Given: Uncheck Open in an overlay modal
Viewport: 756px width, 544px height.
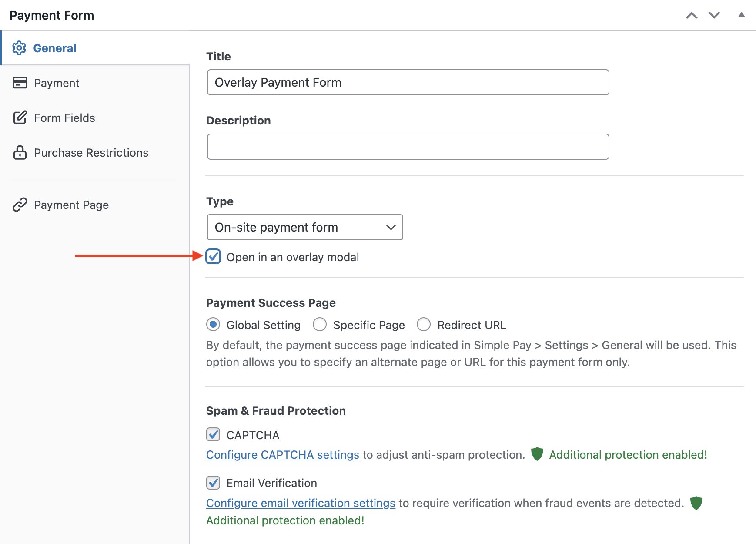Looking at the screenshot, I should pos(213,257).
